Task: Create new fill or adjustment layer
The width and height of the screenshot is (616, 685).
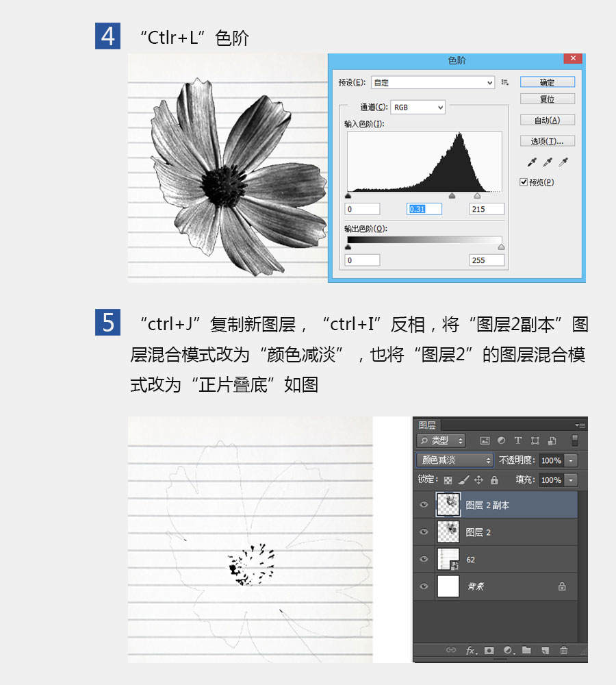Action: (508, 650)
